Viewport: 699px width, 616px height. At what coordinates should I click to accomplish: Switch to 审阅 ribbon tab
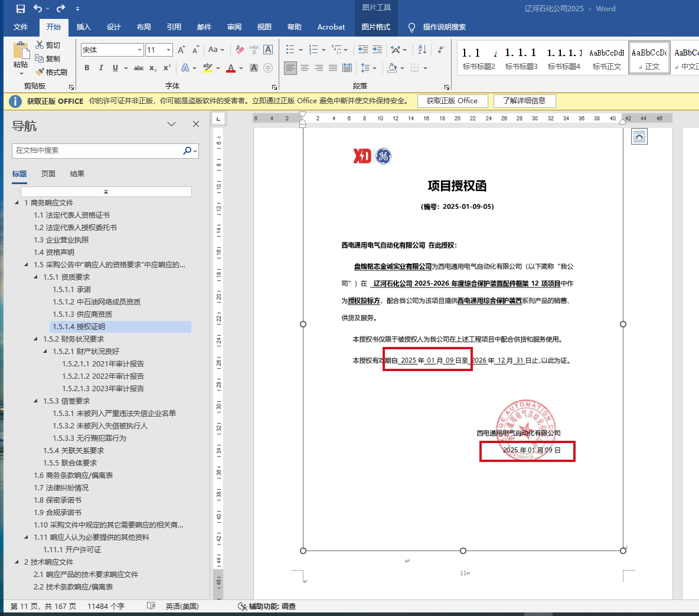[x=234, y=27]
